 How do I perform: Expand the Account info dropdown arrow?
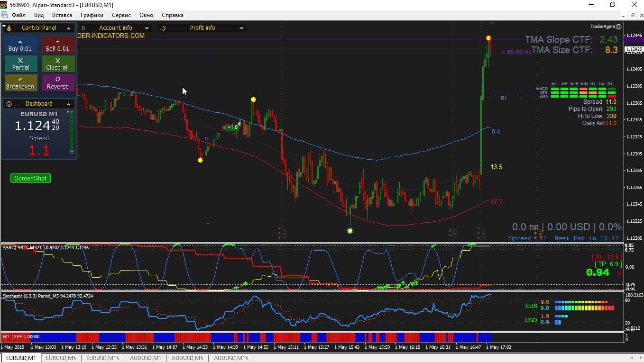(147, 28)
